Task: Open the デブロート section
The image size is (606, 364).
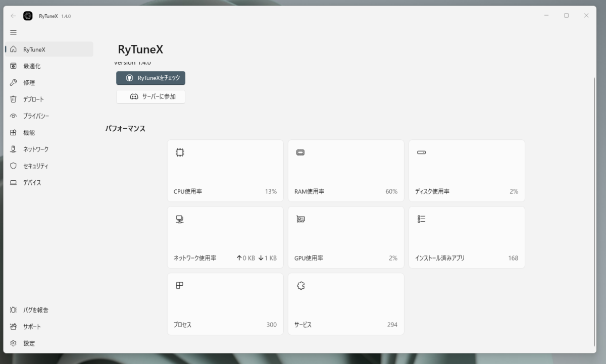Action: click(x=49, y=99)
